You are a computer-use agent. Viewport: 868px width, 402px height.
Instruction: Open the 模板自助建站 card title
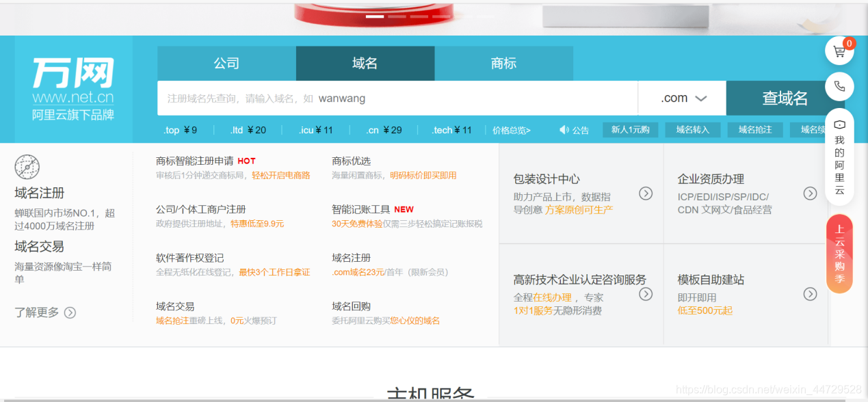click(x=711, y=280)
